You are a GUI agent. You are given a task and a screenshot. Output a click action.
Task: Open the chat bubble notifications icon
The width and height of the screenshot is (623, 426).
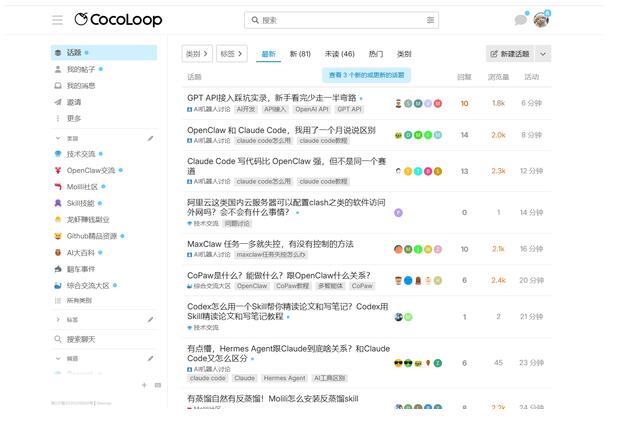tap(520, 20)
